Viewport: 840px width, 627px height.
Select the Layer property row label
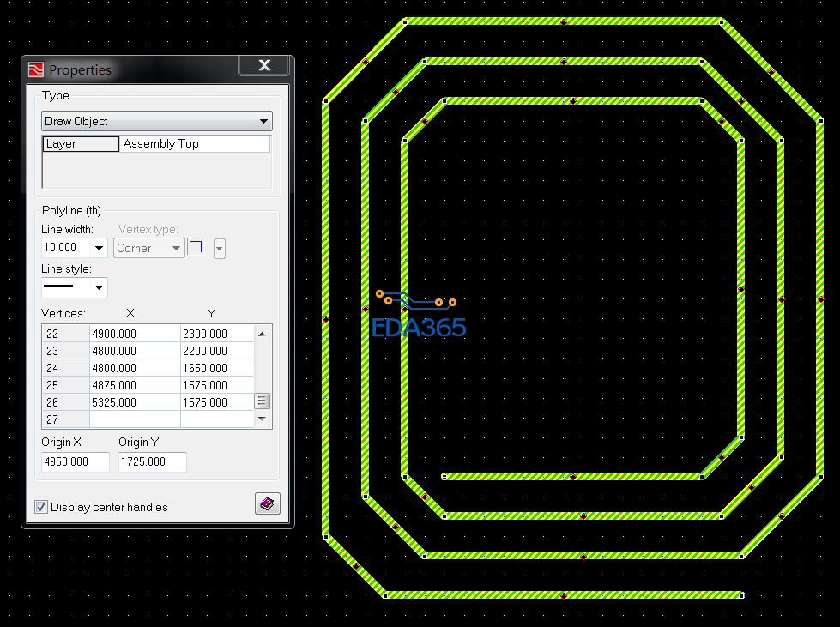pos(81,143)
